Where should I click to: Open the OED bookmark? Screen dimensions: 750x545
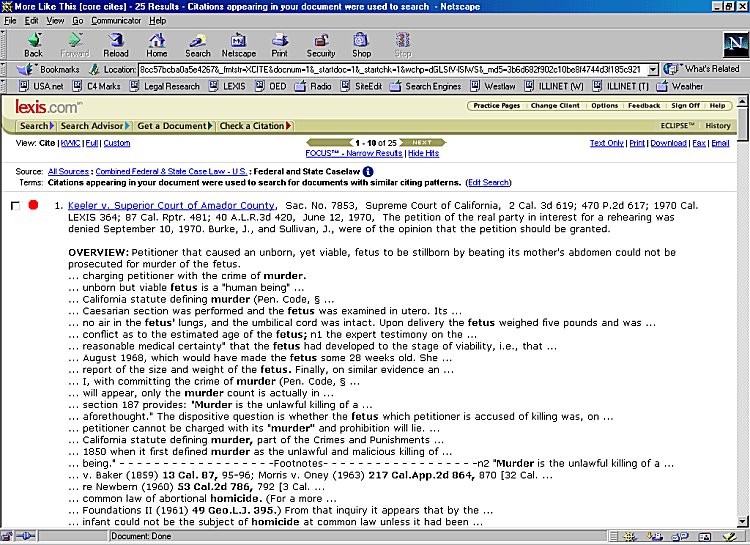pyautogui.click(x=271, y=86)
